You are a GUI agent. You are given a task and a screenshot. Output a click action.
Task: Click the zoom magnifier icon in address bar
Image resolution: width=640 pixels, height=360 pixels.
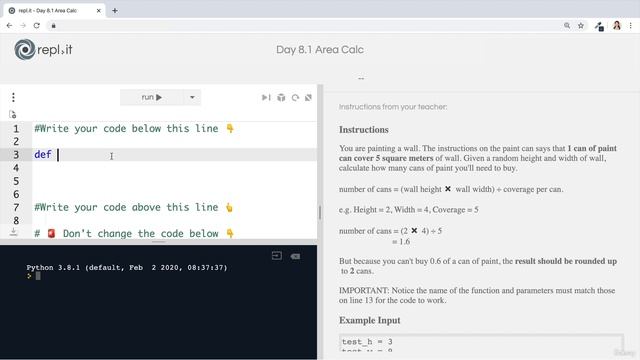click(x=567, y=26)
